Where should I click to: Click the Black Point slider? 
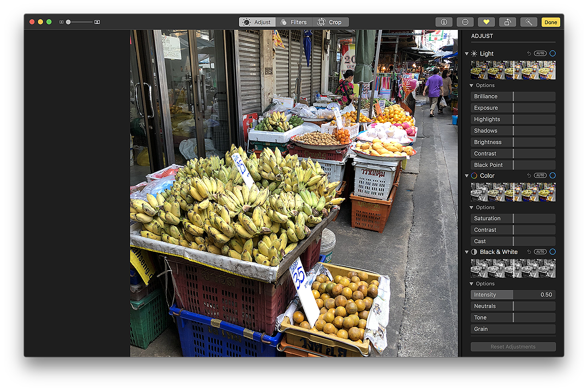[x=513, y=165]
